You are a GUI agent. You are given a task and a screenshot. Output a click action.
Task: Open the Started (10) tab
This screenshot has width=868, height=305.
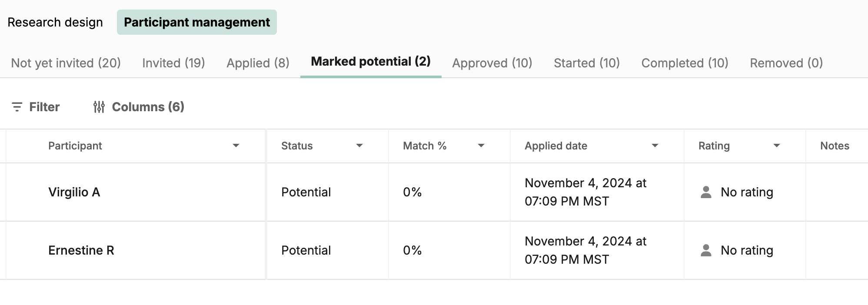click(587, 63)
